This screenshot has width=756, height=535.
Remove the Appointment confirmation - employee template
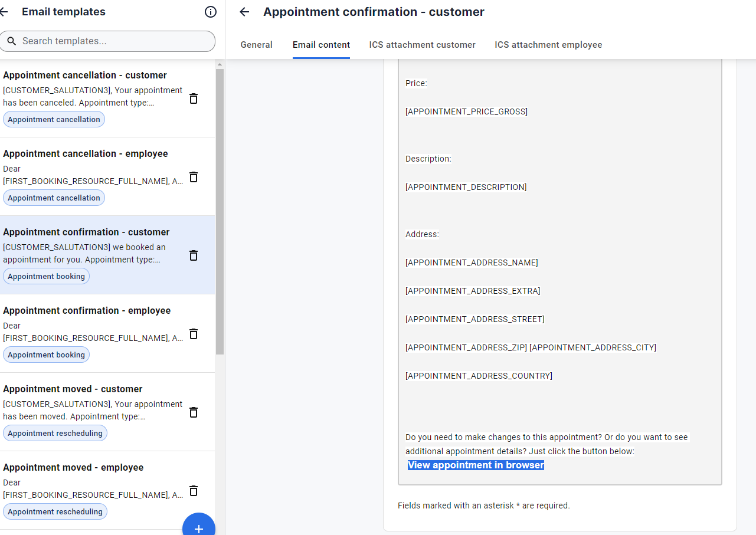pos(193,334)
